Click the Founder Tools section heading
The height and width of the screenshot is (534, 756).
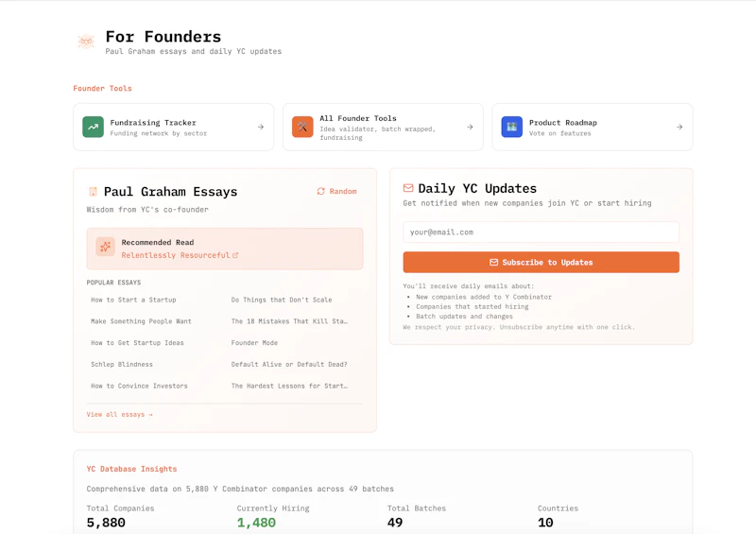click(x=102, y=88)
